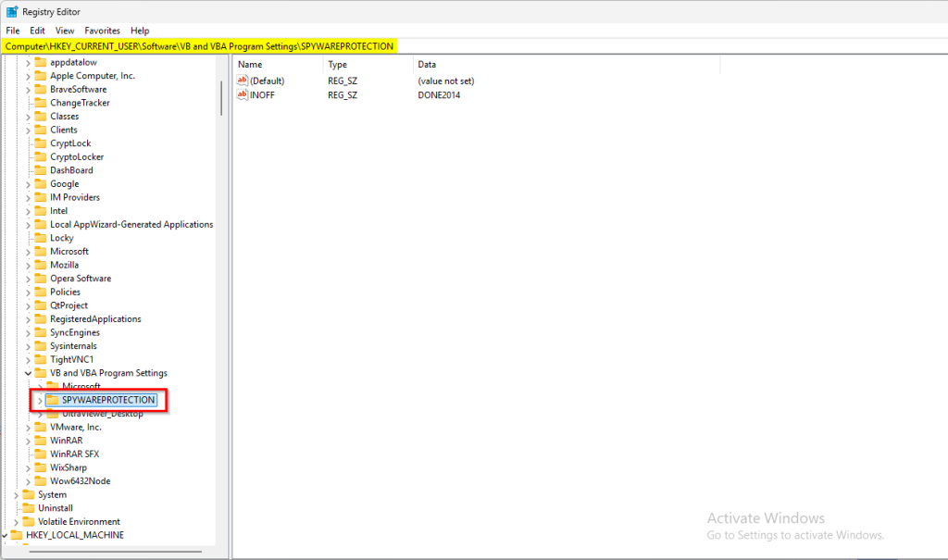Click the Locky folder icon
The image size is (948, 560).
click(41, 238)
